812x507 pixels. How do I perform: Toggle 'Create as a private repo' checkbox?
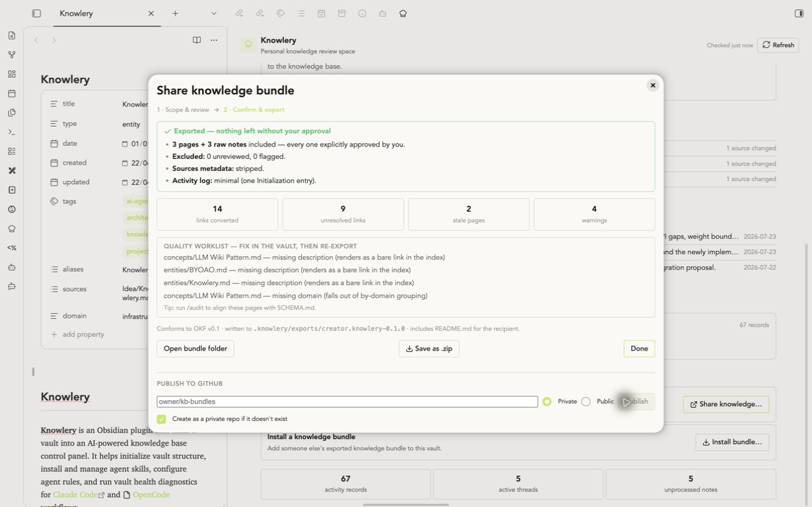pyautogui.click(x=161, y=419)
